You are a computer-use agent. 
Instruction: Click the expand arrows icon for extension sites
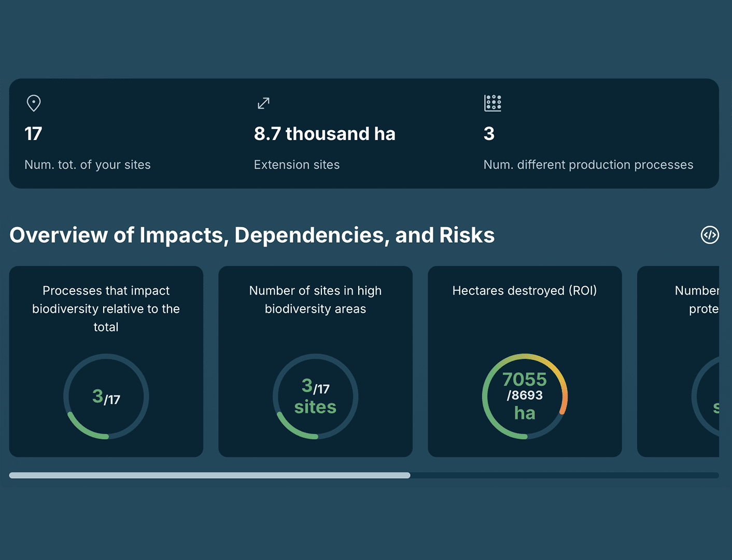(x=263, y=103)
